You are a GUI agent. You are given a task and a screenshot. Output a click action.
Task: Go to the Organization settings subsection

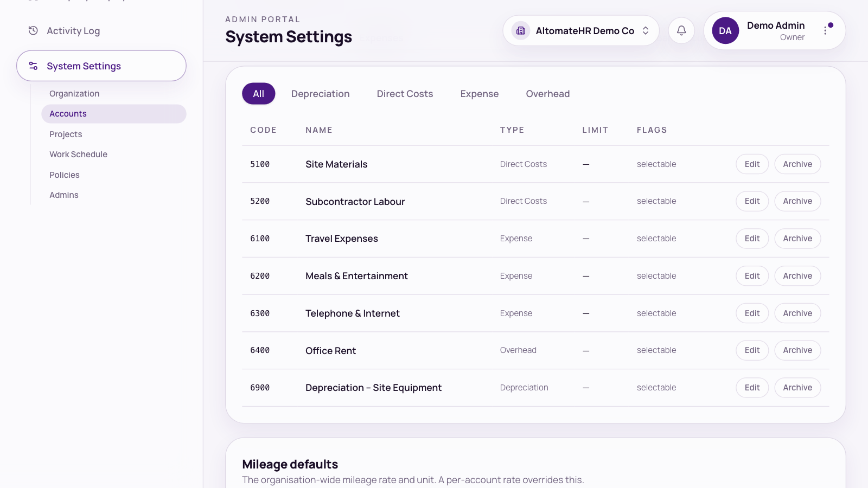pyautogui.click(x=114, y=93)
